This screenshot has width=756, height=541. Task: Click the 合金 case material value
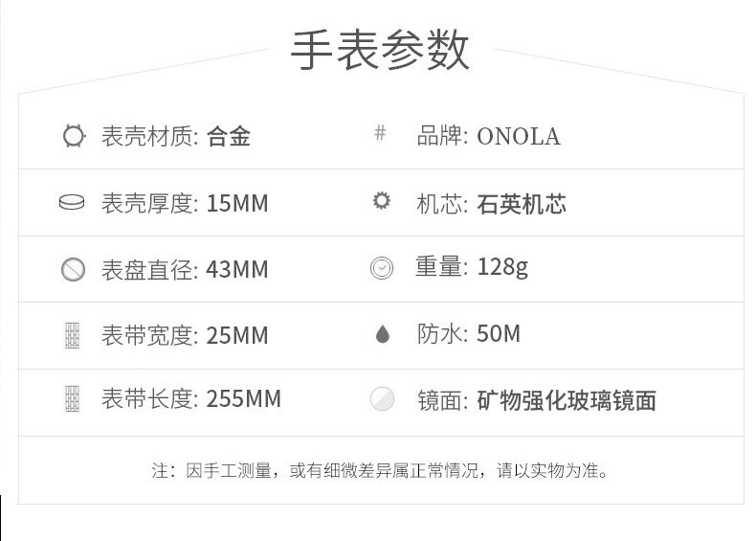point(229,136)
